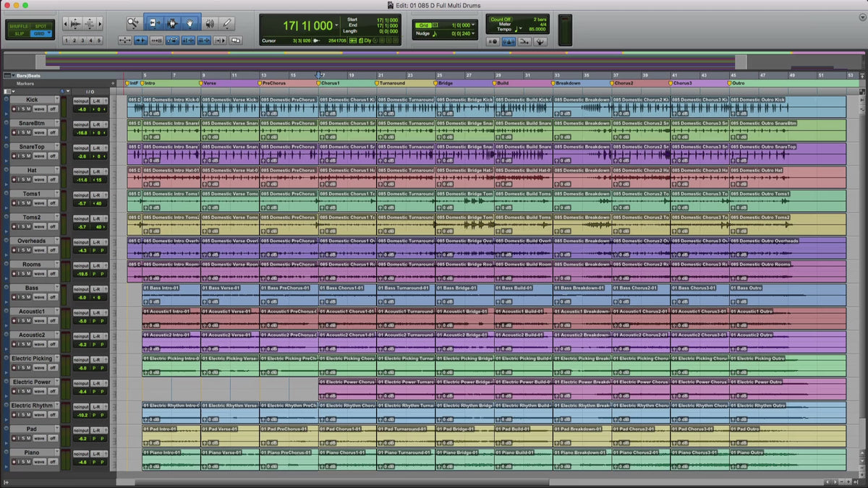868x488 pixels.
Task: Select the Pencil tool
Action: pyautogui.click(x=227, y=23)
